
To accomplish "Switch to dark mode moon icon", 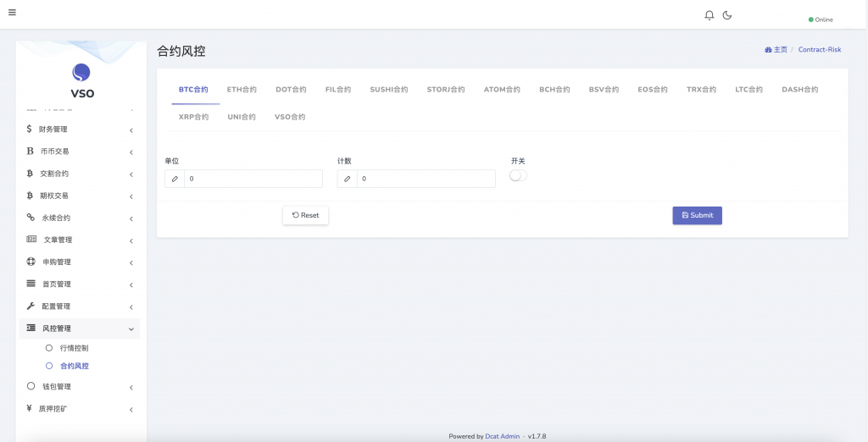I will (x=727, y=15).
